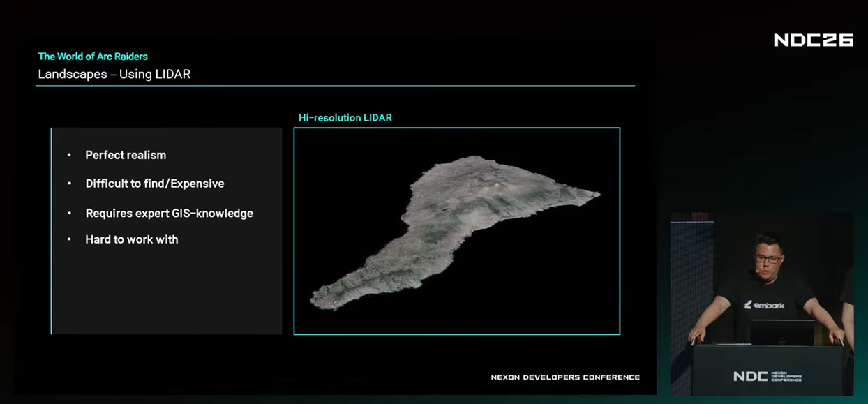868x404 pixels.
Task: Click the Hi-resolution LIDAR caption
Action: [x=345, y=118]
